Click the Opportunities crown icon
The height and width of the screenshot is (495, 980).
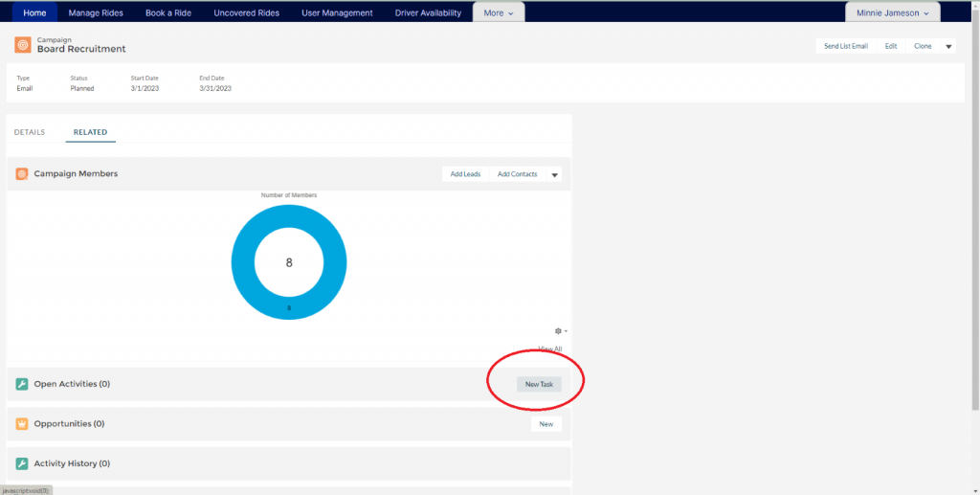(22, 423)
